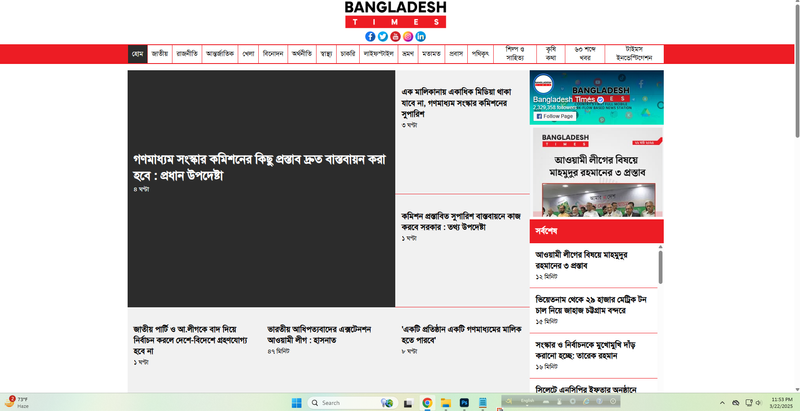Click the ৪ ঘণ্টা timestamp under lead story
Screen dimensions: 800x411
tap(141, 189)
